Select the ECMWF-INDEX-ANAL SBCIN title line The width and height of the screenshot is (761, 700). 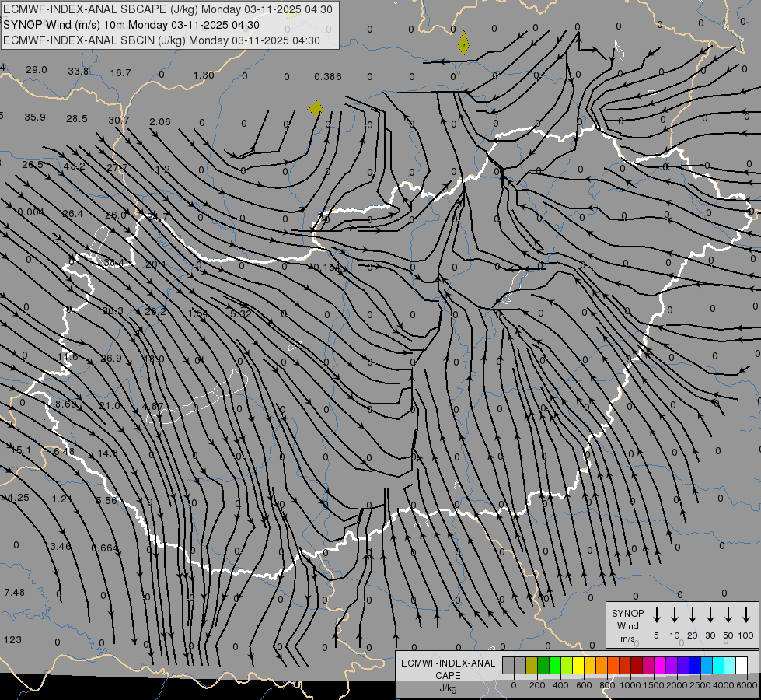click(162, 40)
